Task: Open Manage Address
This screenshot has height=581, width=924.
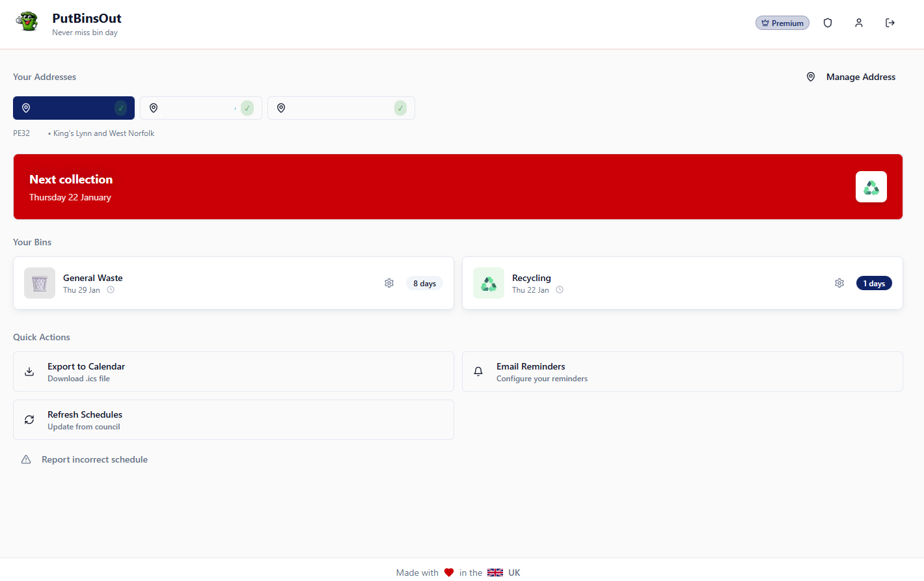Action: tap(852, 77)
